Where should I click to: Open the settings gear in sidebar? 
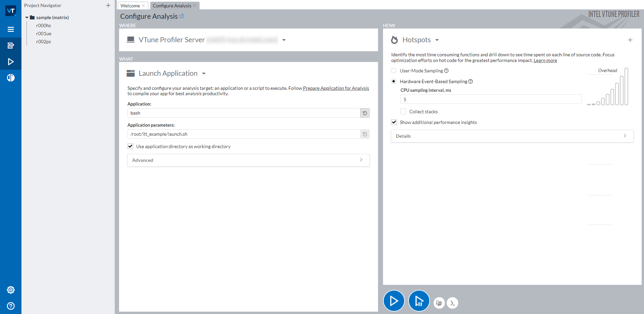coord(11,290)
